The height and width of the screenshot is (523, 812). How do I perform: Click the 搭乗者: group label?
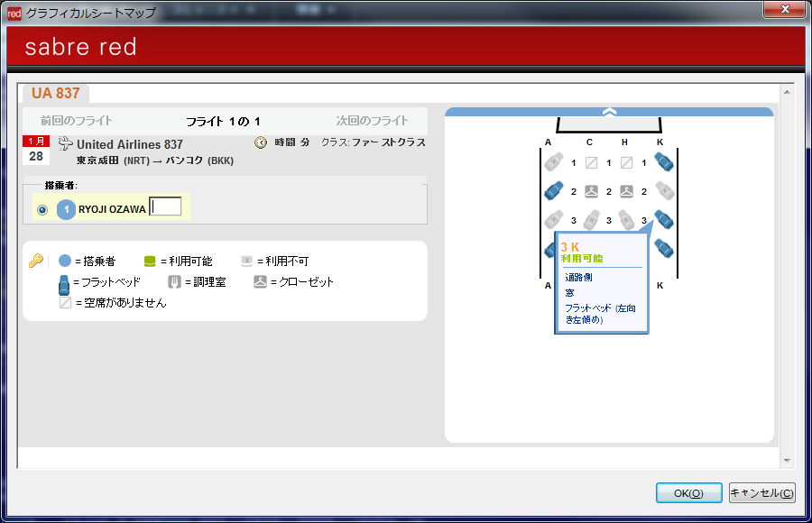[x=61, y=185]
